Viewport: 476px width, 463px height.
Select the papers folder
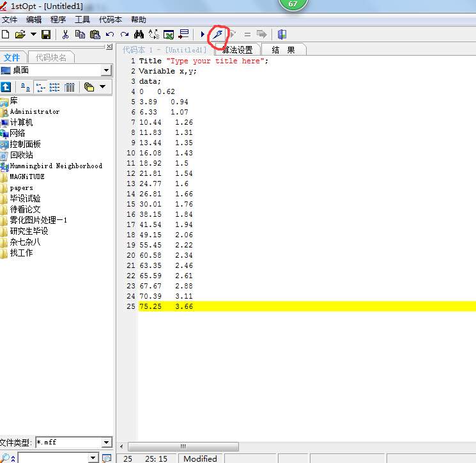(x=21, y=188)
